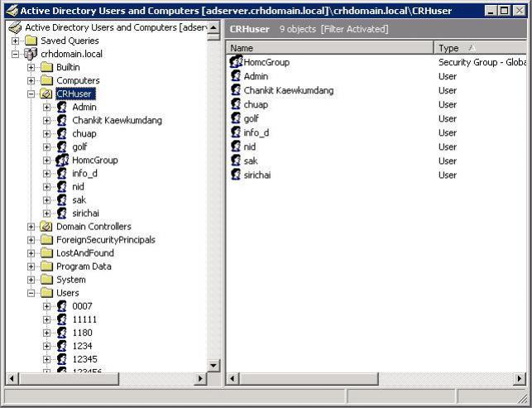This screenshot has height=408, width=532.
Task: Click the Builtin folder icon
Action: click(46, 67)
